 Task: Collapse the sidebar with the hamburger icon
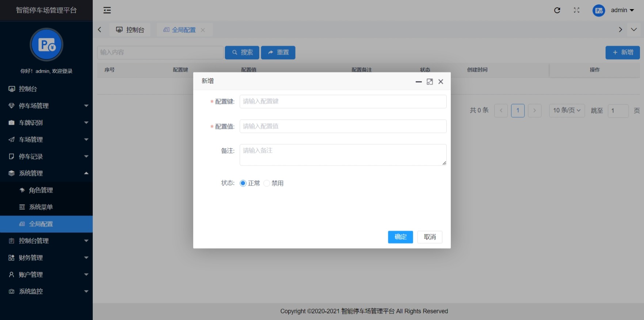(x=107, y=10)
